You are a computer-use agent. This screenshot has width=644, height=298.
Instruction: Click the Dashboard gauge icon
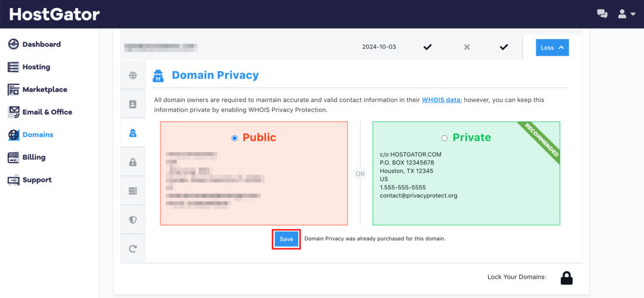click(x=14, y=45)
